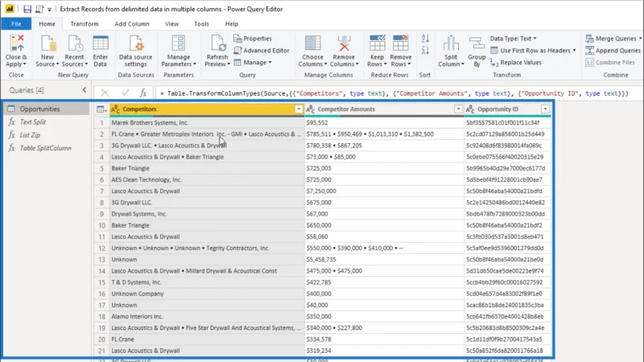Open the Opportunity ID column filter dropdown

pyautogui.click(x=545, y=109)
